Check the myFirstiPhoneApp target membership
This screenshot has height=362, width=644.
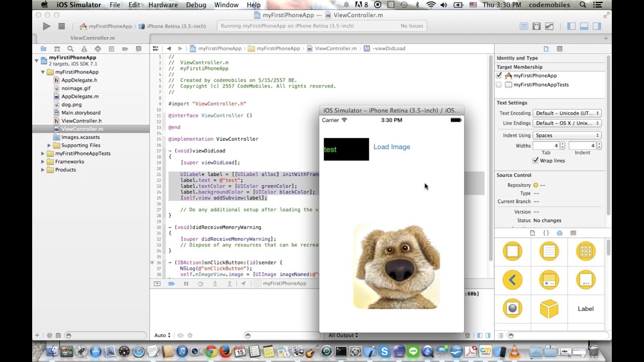point(499,75)
